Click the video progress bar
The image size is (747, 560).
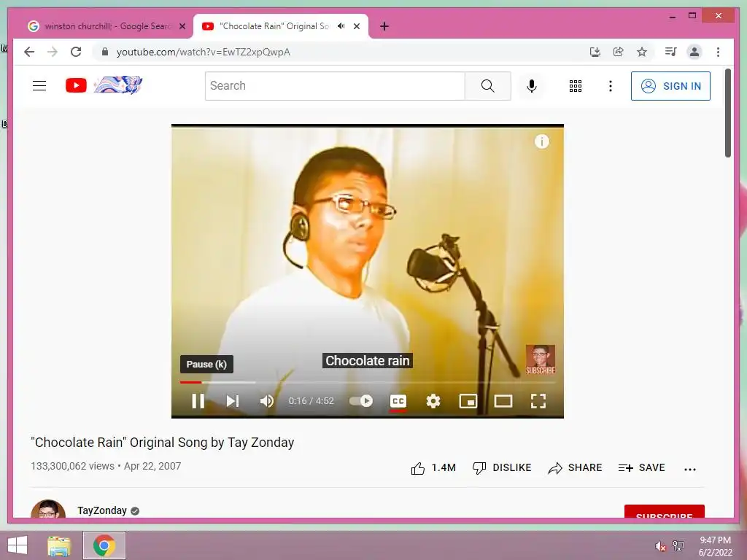368,382
